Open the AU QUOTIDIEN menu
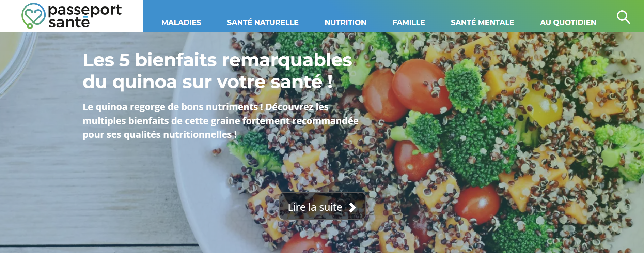Viewport: 644px width, 253px height. pos(568,23)
